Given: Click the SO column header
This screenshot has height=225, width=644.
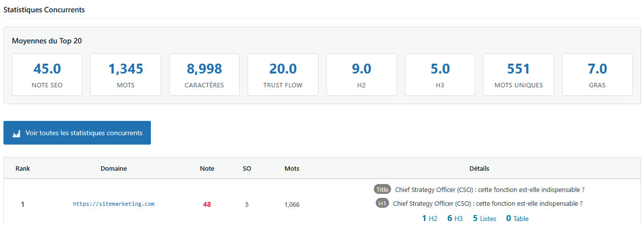Looking at the screenshot, I should [247, 168].
